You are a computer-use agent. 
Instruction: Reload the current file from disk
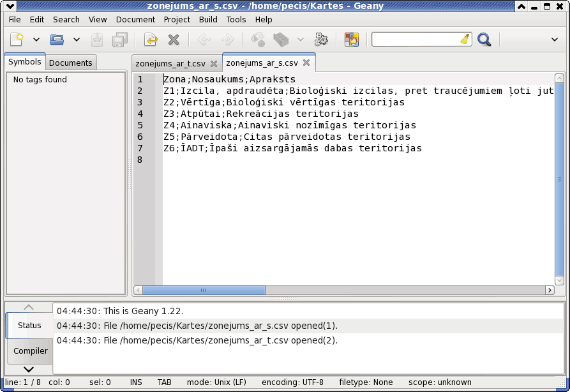(151, 40)
